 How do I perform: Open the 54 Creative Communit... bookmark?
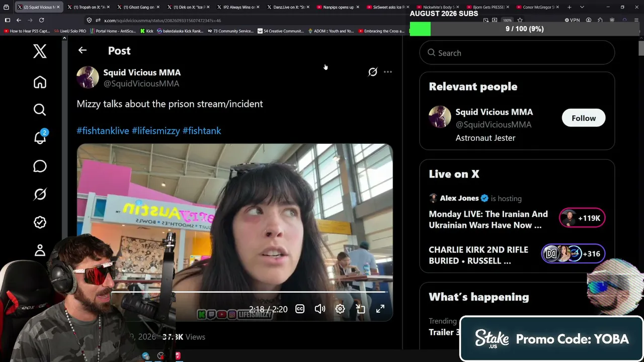point(280,31)
